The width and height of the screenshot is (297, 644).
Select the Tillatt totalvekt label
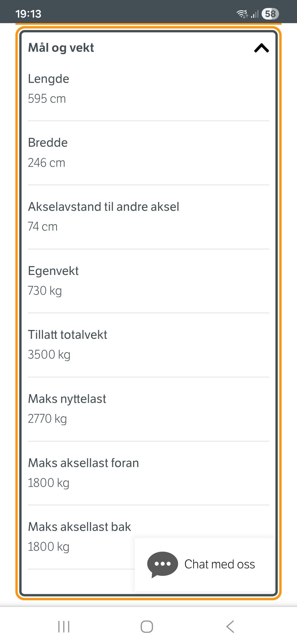(x=67, y=335)
